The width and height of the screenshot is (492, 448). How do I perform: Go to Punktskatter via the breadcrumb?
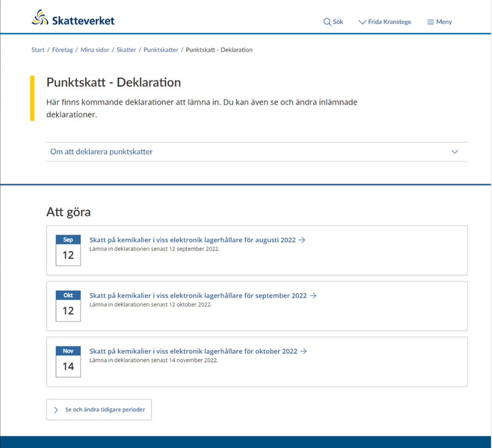point(160,50)
